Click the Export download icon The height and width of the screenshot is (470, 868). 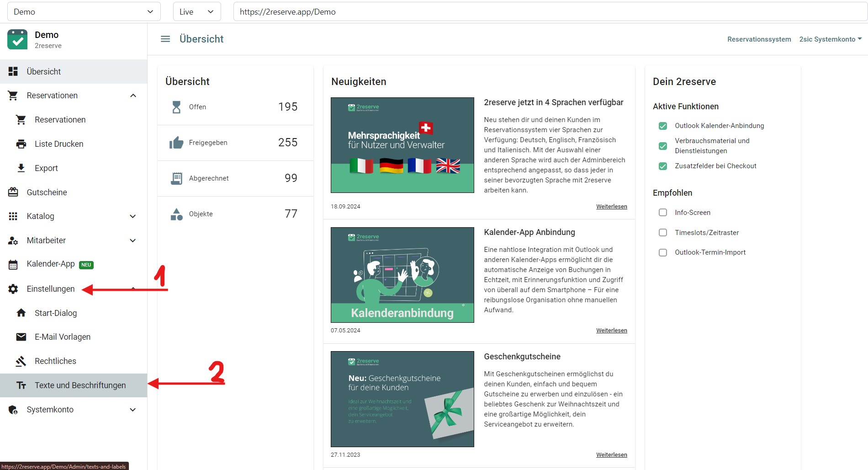point(21,168)
